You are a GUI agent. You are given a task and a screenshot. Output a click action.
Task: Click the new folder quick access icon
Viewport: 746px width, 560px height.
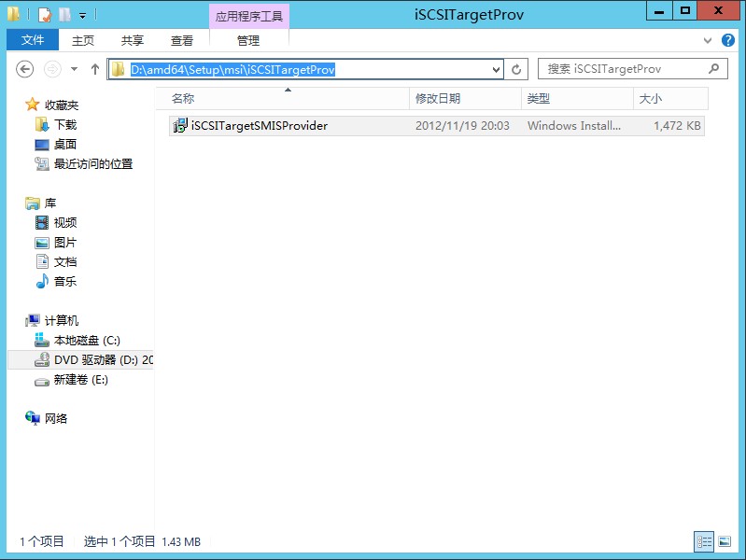coord(64,15)
